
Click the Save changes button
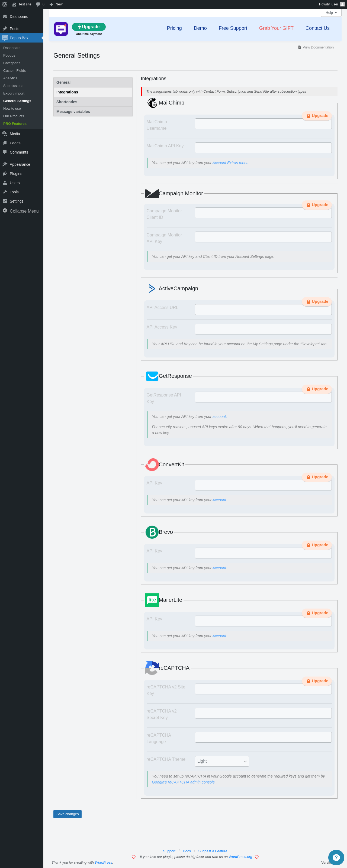coord(68,814)
